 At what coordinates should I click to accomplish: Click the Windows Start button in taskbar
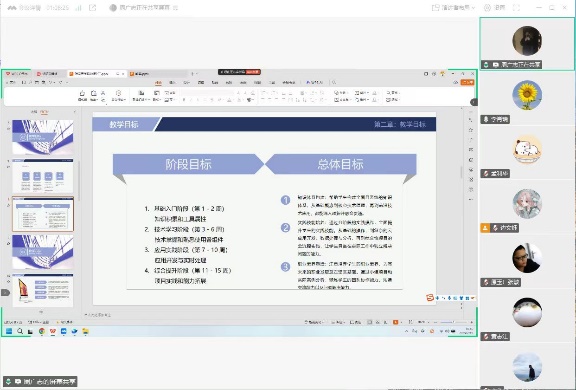click(9, 331)
